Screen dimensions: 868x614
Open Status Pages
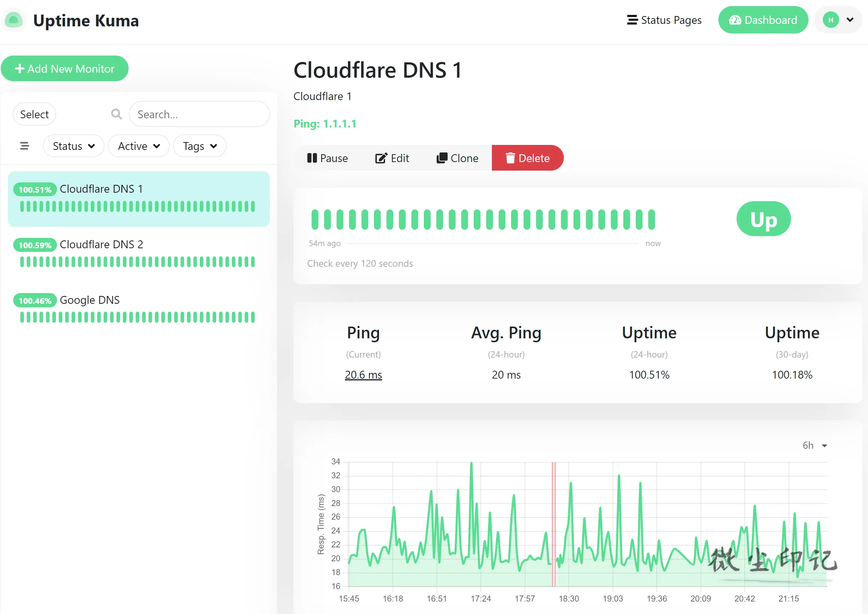pos(664,20)
